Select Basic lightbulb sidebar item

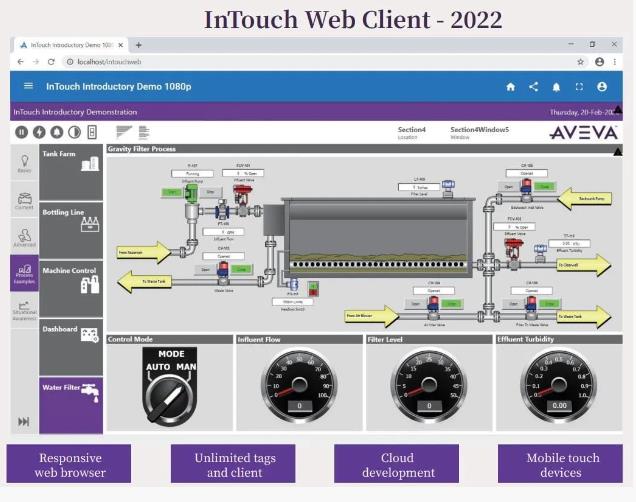pyautogui.click(x=24, y=163)
